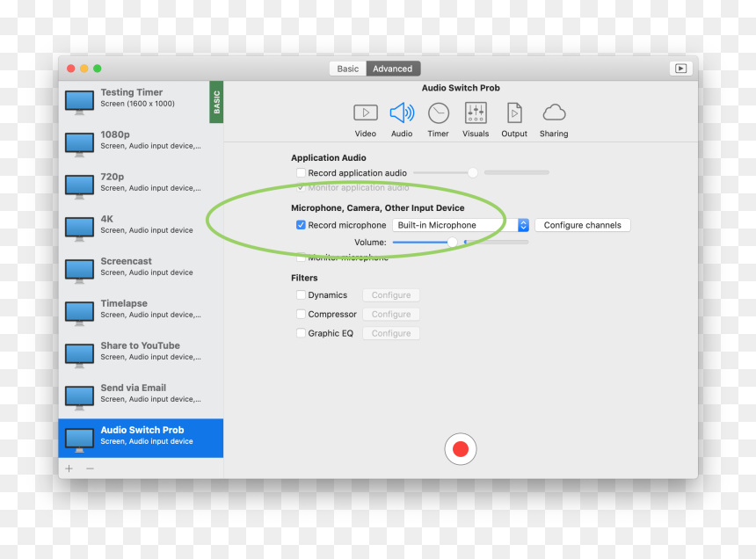Uncheck the Record microphone checkbox
756x559 pixels.
(x=301, y=225)
